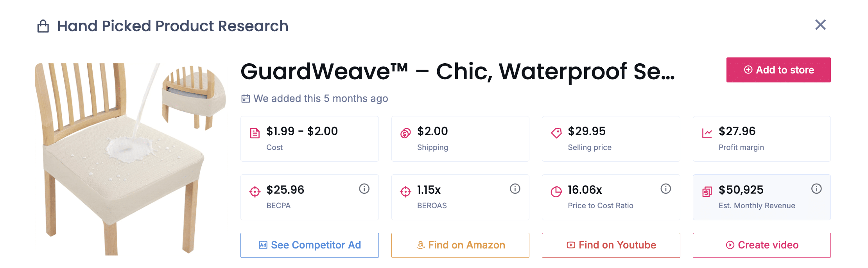Click the Profit margin chart icon
Screen dimensions: 868x268
coord(707,133)
